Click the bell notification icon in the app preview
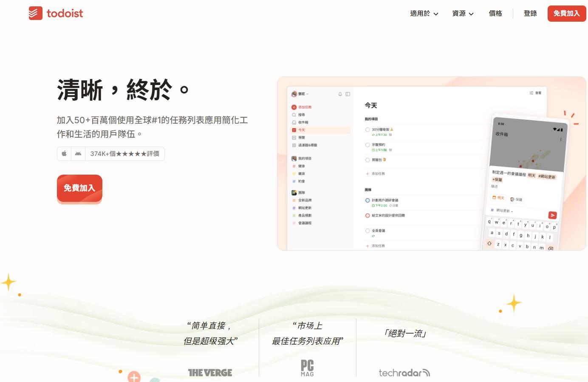 click(340, 94)
